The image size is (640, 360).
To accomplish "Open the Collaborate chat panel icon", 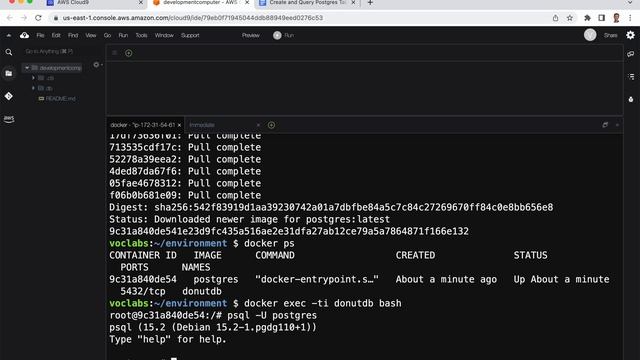I will tap(631, 54).
